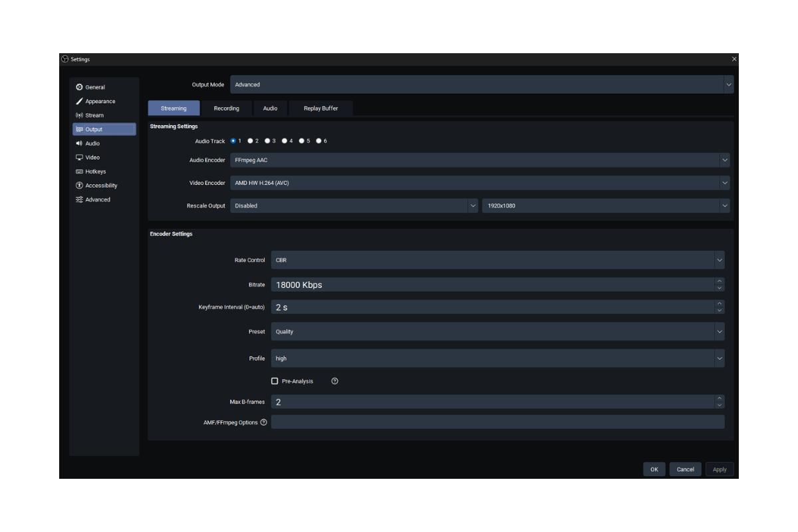Open the Rescale Output Disabled dropdown
Screen dimensions: 798x532
click(354, 205)
